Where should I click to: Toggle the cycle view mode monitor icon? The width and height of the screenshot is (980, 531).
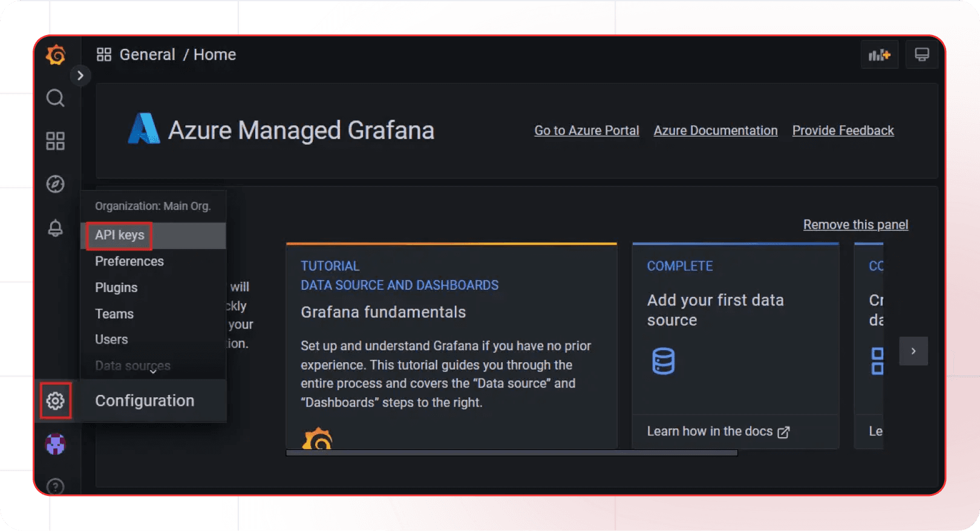point(922,55)
